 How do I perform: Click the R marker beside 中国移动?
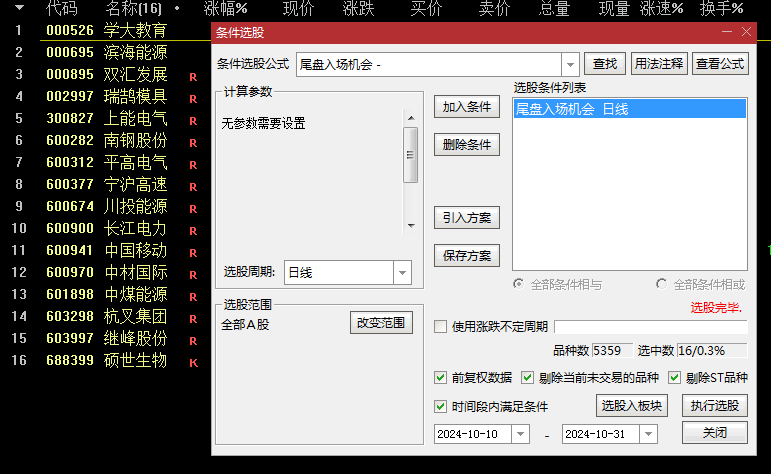click(193, 253)
